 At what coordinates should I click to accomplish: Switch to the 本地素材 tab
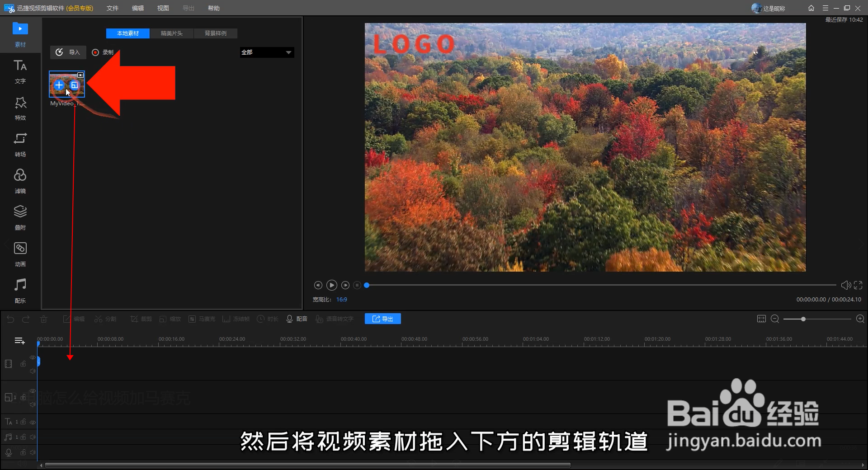point(128,33)
